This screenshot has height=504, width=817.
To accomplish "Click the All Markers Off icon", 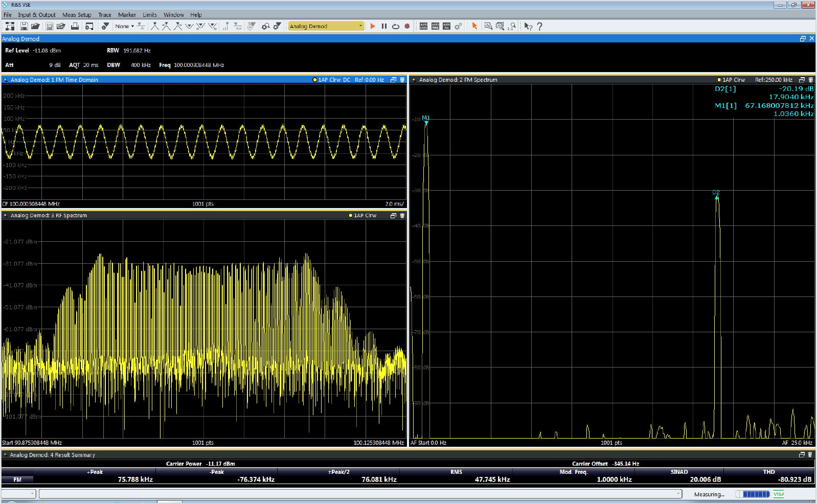I will [x=251, y=26].
